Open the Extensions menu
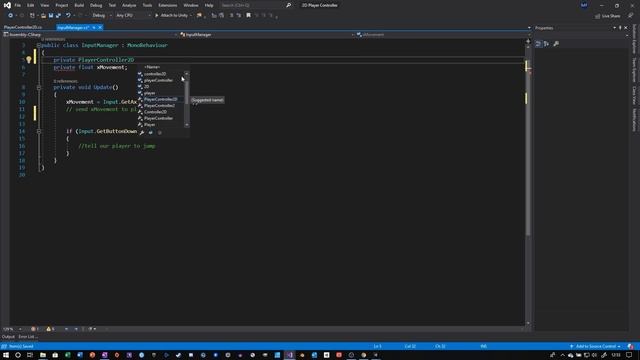The height and width of the screenshot is (360, 640). 168,5
